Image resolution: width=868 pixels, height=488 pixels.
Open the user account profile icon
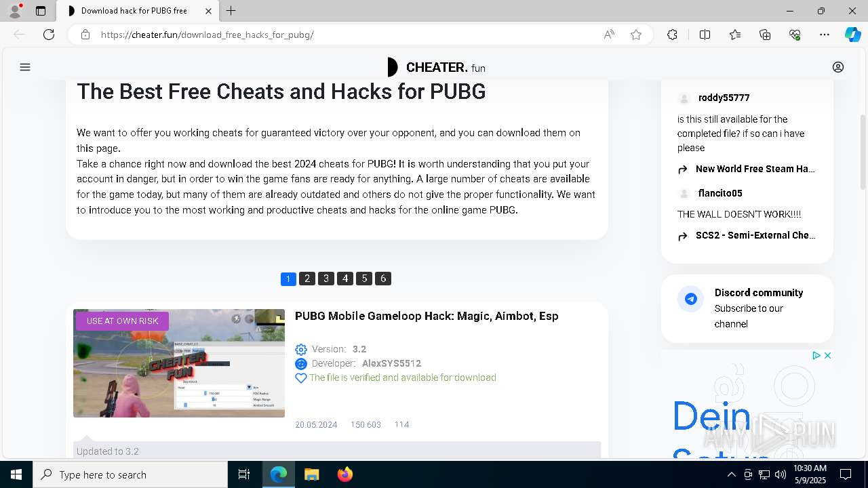[838, 67]
